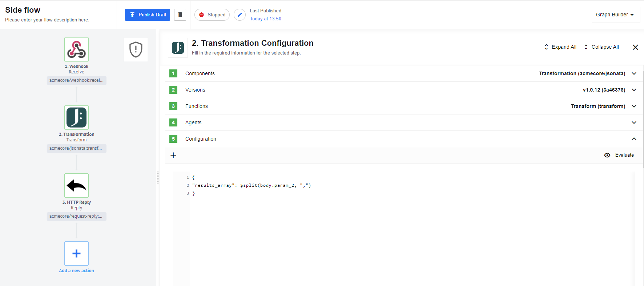Image resolution: width=644 pixels, height=286 pixels.
Task: Click in code line 2 with $split expression
Action: pyautogui.click(x=251, y=185)
